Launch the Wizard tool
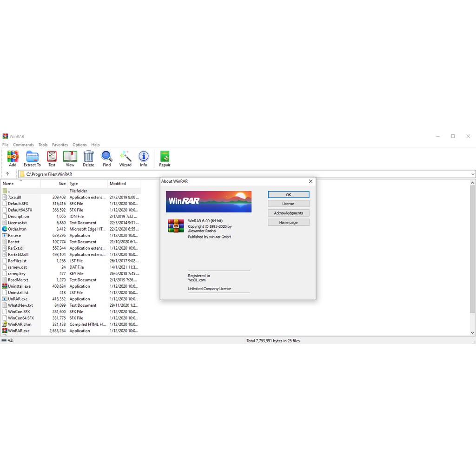 tap(125, 157)
